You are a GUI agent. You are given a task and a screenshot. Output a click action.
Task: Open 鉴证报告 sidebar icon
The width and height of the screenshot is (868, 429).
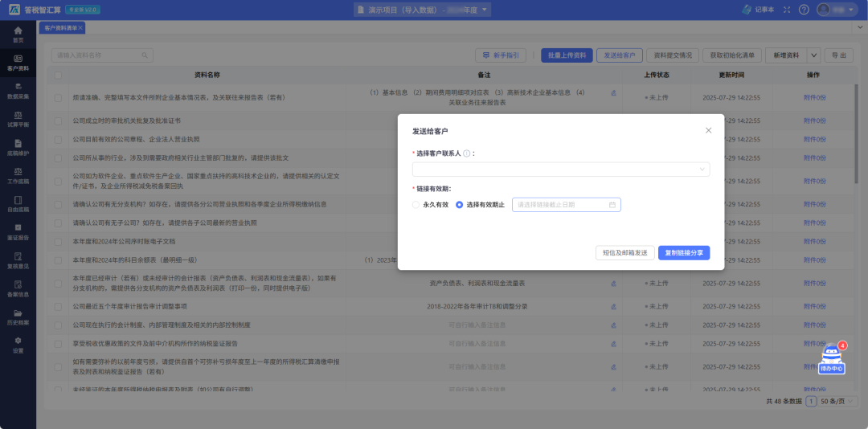click(18, 227)
